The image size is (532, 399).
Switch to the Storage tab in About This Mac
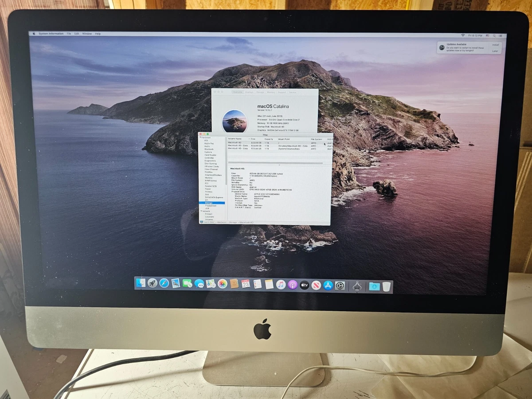pyautogui.click(x=260, y=92)
